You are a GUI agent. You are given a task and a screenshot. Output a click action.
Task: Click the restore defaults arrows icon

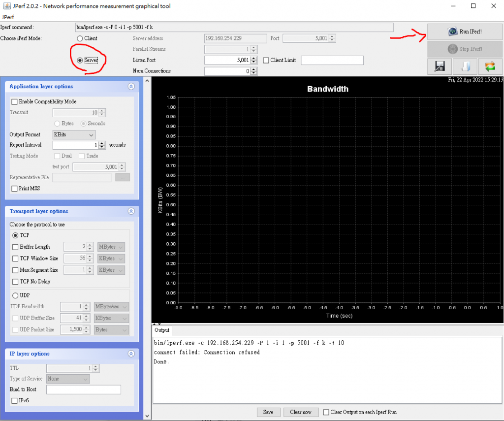[490, 66]
